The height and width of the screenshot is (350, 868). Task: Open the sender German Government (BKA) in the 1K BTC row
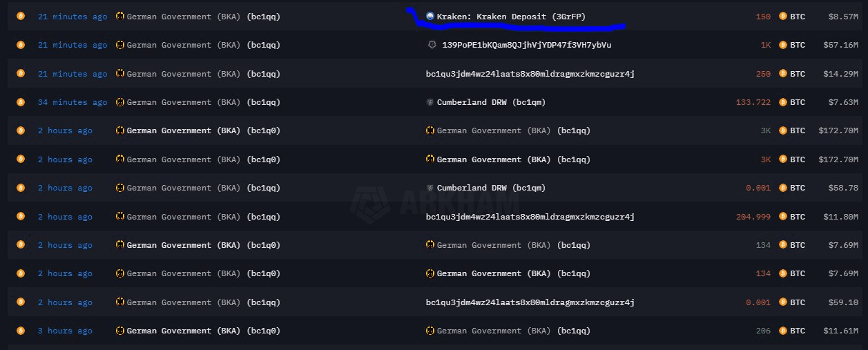[204, 45]
